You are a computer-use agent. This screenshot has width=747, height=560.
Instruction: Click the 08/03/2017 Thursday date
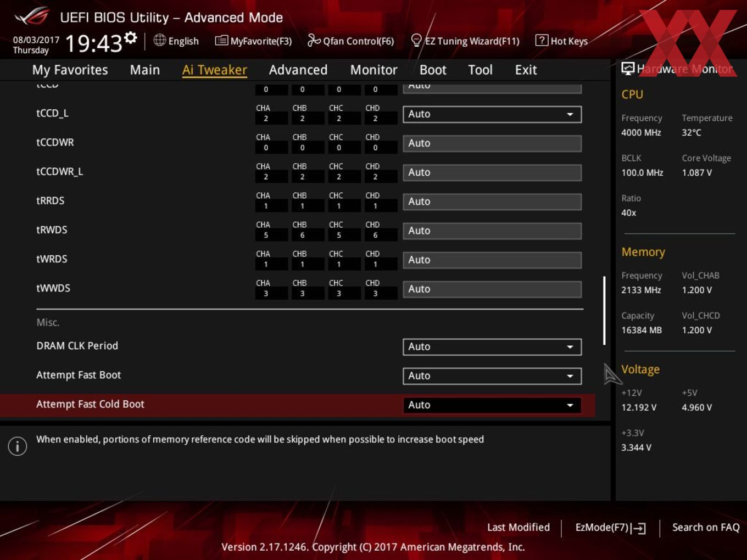36,45
